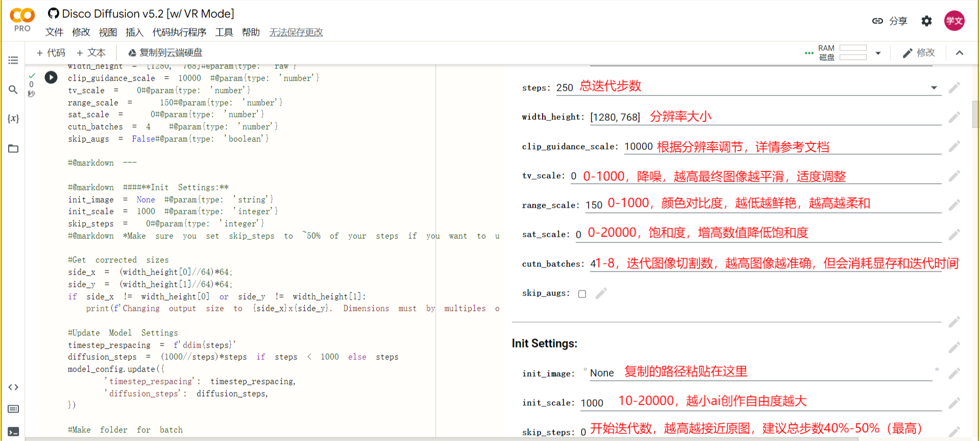Collapse the header with chevron up arrow
This screenshot has width=980, height=441.
click(x=960, y=53)
